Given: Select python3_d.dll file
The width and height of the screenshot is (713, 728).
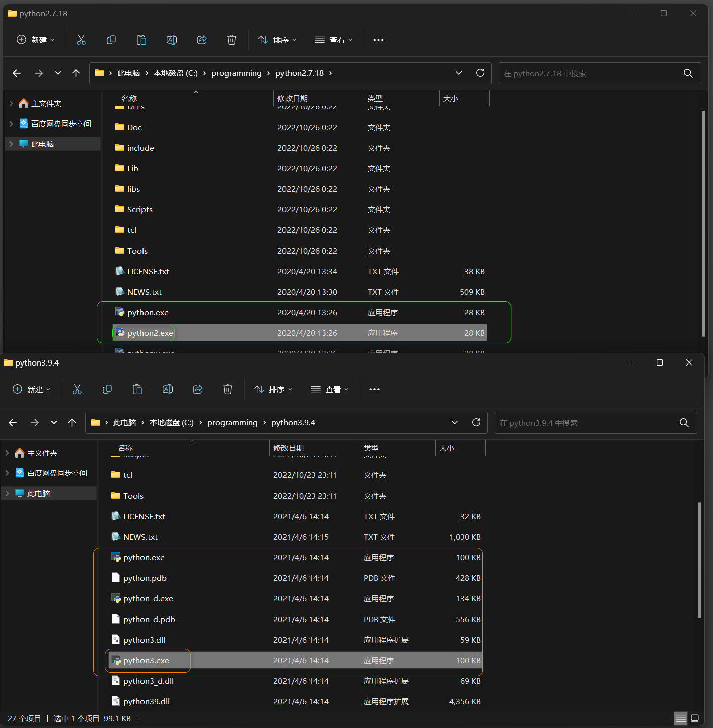Looking at the screenshot, I should tap(296, 681).
